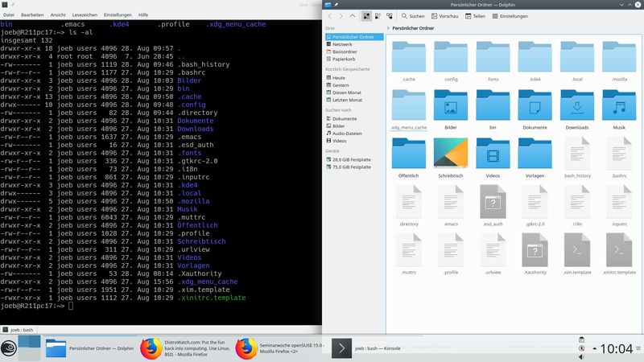
Task: Select the Musik folder icon
Action: [619, 105]
